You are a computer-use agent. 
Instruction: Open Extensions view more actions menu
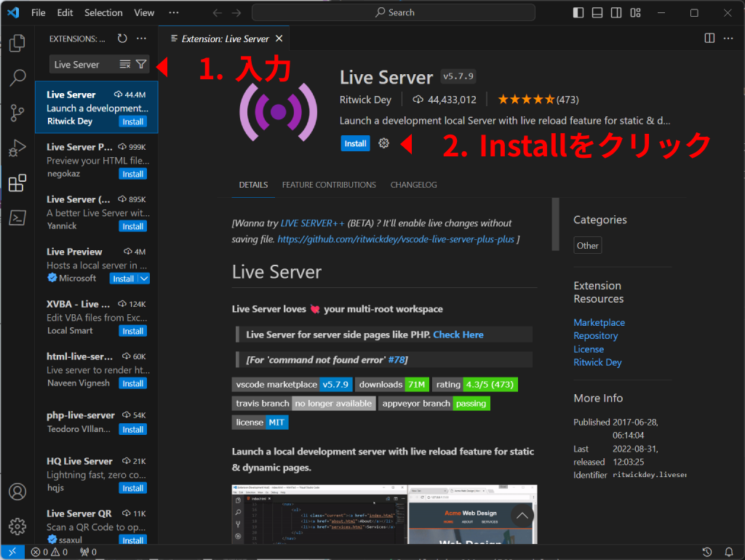point(142,39)
